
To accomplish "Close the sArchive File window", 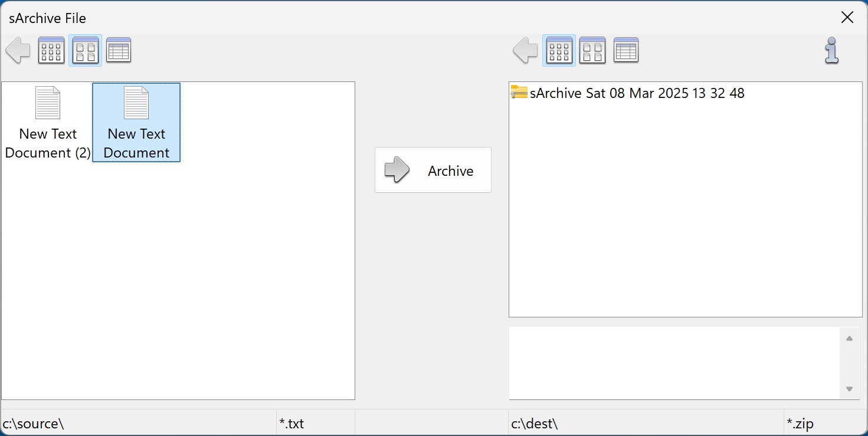I will pyautogui.click(x=847, y=17).
